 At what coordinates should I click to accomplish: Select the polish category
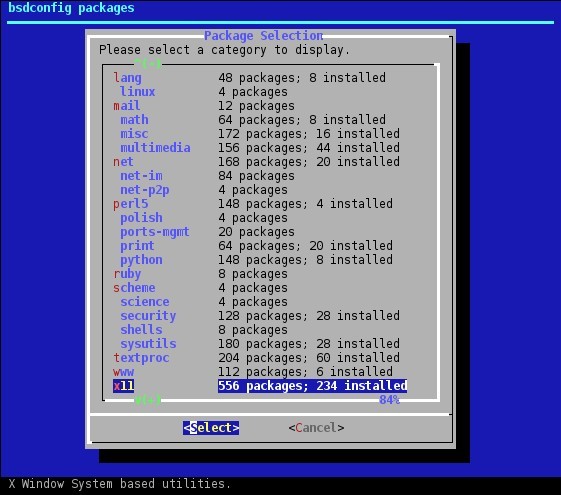point(141,218)
